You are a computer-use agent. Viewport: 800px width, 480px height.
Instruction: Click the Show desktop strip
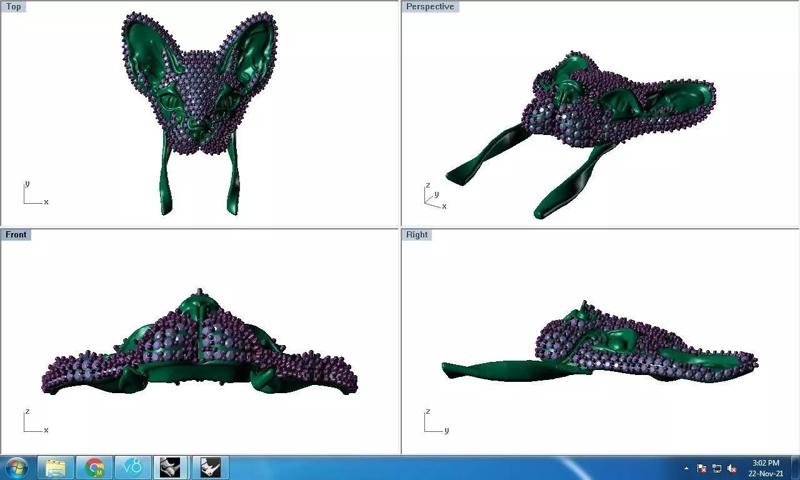tap(796, 468)
